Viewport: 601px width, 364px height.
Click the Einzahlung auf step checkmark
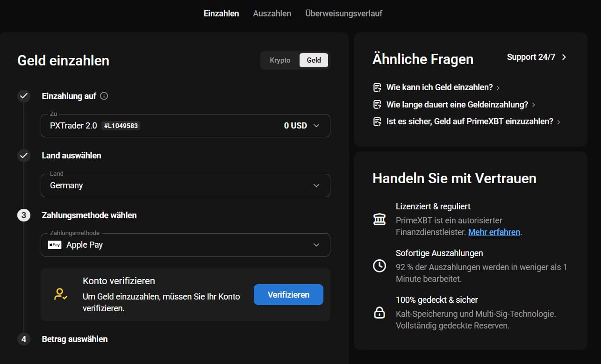pos(24,96)
